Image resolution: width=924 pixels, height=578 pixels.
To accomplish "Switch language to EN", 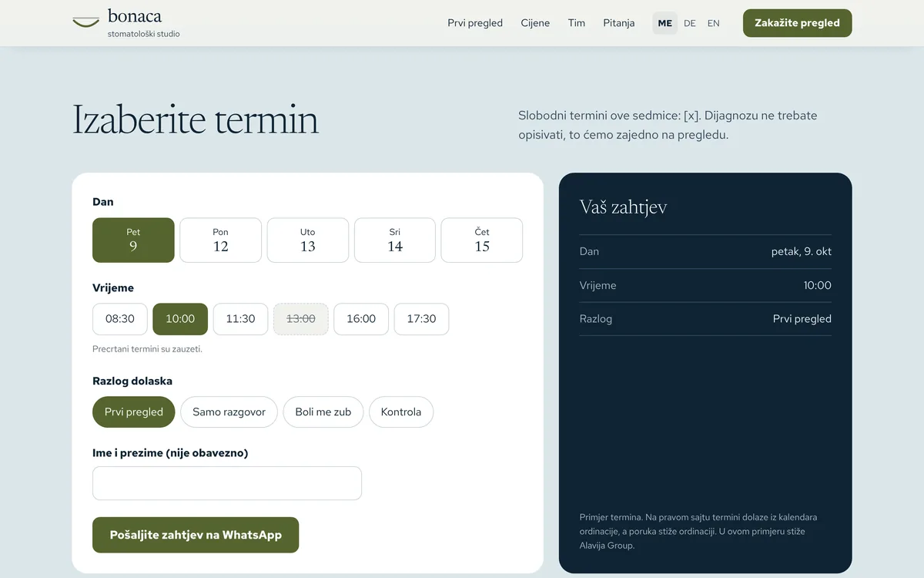I will [x=714, y=23].
